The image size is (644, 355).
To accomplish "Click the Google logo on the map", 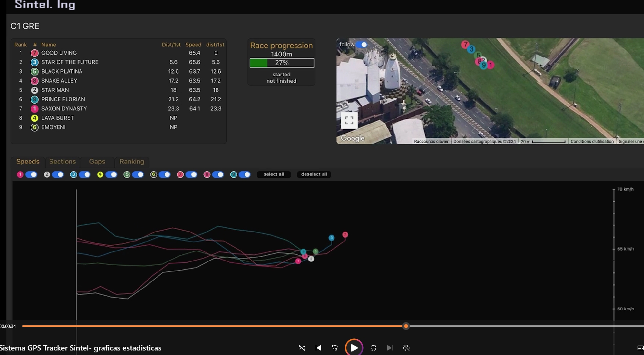I will tap(353, 138).
